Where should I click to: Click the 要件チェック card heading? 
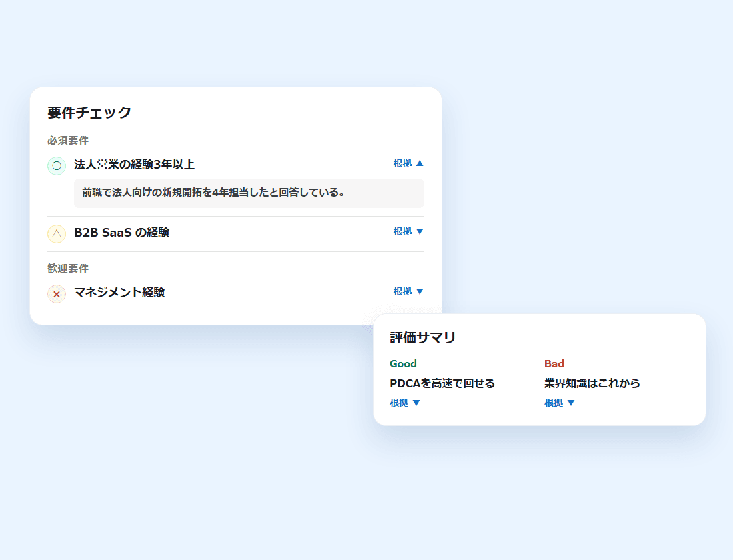tap(89, 112)
